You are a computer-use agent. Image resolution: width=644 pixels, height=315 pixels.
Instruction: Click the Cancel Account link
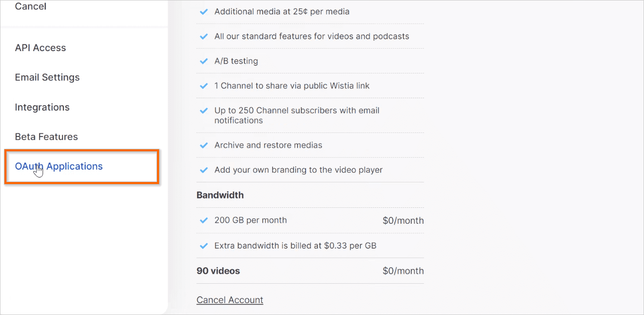[x=230, y=300]
